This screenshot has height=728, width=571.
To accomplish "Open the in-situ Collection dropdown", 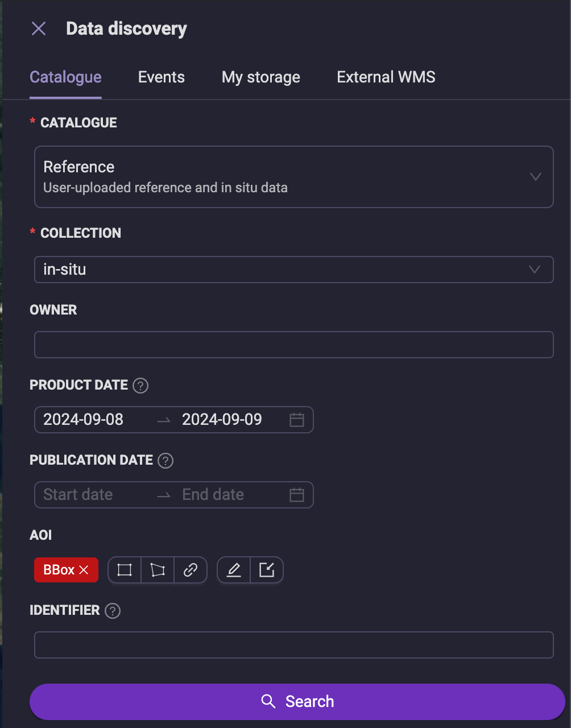I will [x=294, y=270].
